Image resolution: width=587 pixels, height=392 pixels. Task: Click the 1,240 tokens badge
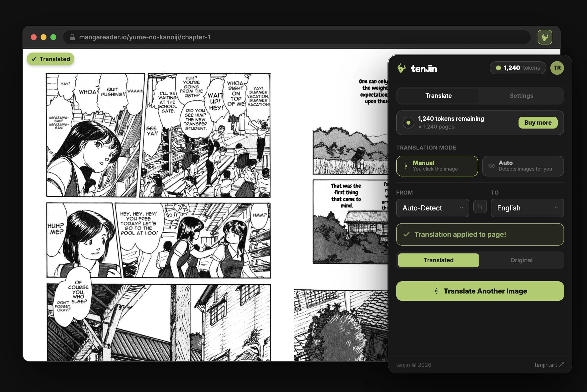click(x=518, y=68)
